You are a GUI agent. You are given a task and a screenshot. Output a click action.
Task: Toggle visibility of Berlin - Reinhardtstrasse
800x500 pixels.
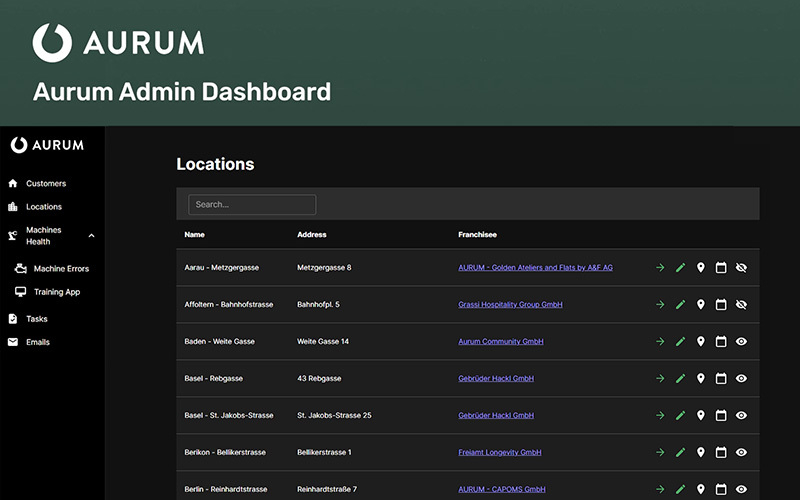coord(741,489)
